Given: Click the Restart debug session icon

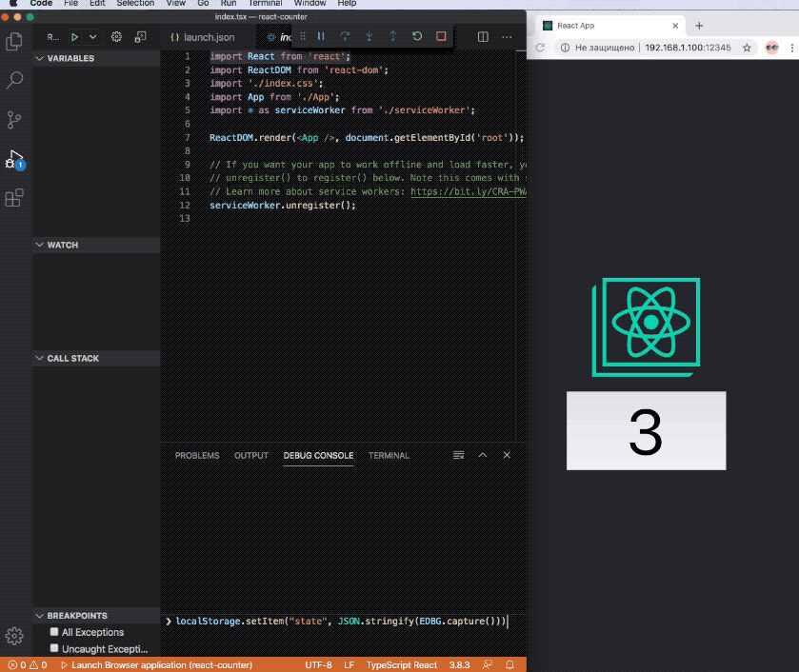Looking at the screenshot, I should click(x=416, y=35).
